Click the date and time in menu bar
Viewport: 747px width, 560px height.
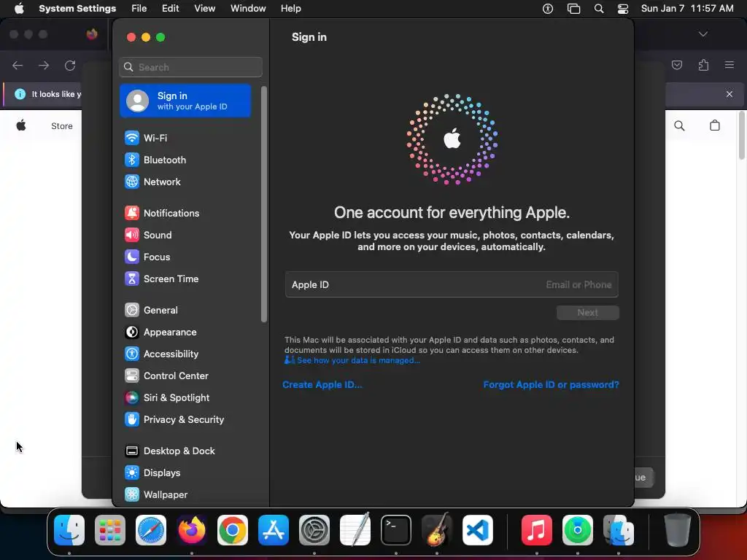click(687, 9)
